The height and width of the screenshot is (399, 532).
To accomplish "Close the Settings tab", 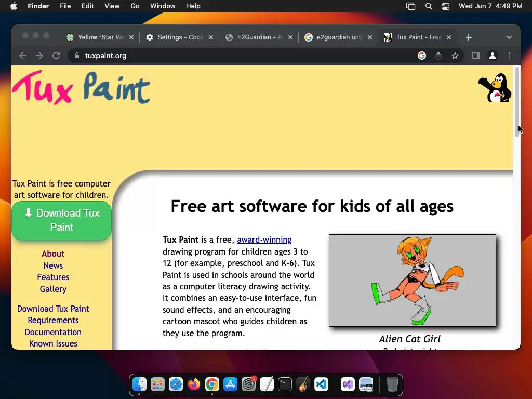I will 211,37.
